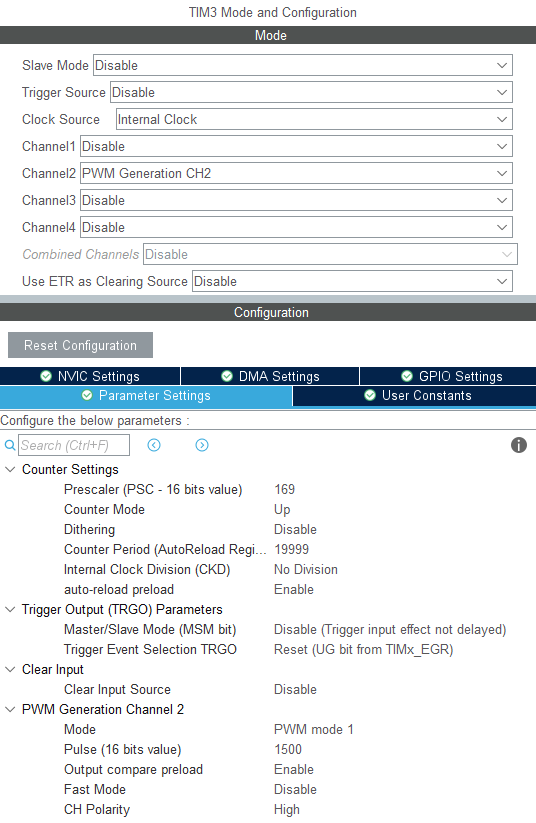Open the User Constants tab
536x823 pixels.
pyautogui.click(x=414, y=396)
